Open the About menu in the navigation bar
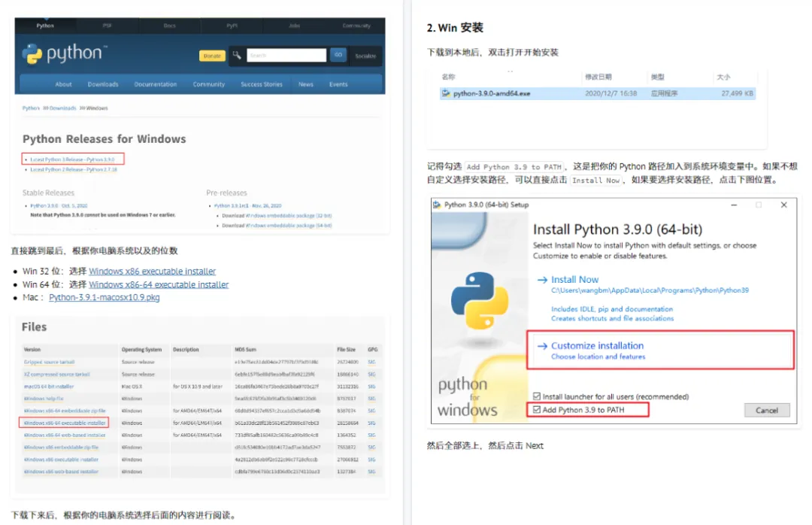 63,84
